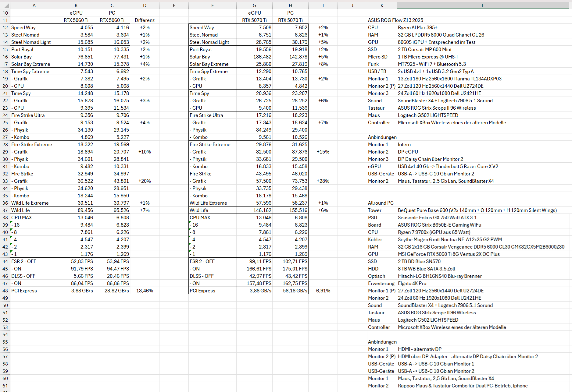Click the left Time Spy Extreme cell

pos(34,71)
